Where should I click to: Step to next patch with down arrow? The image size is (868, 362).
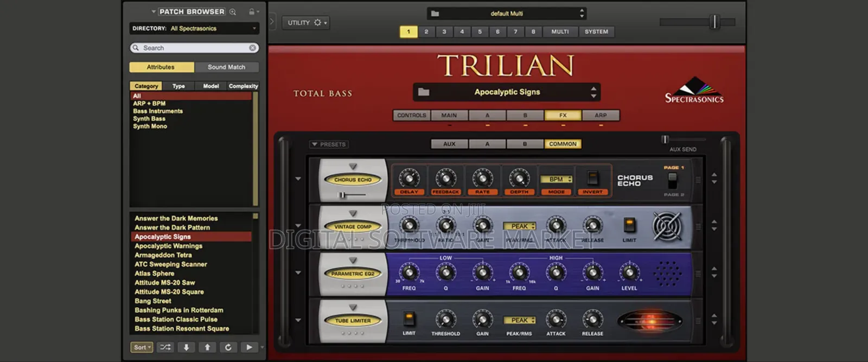(x=186, y=347)
